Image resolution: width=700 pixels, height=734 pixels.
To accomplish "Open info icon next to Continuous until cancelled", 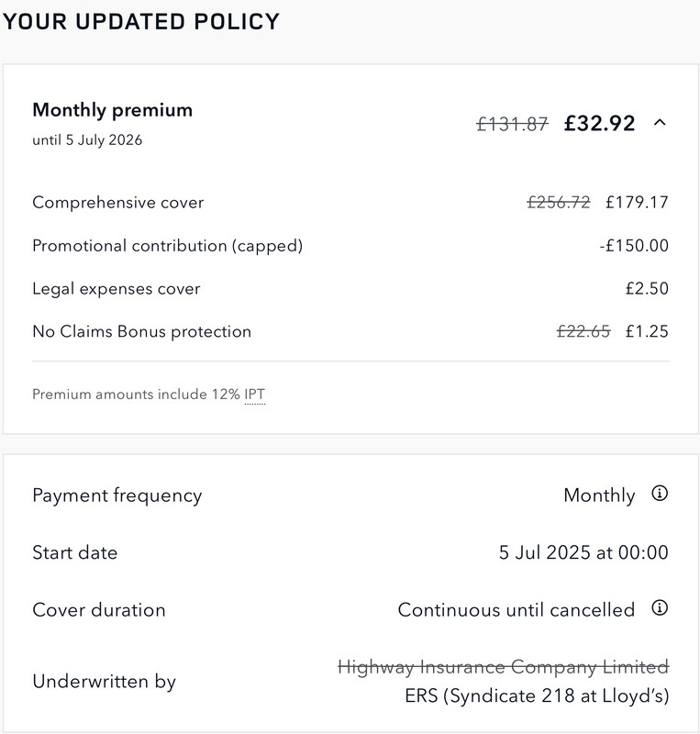I will 659,608.
